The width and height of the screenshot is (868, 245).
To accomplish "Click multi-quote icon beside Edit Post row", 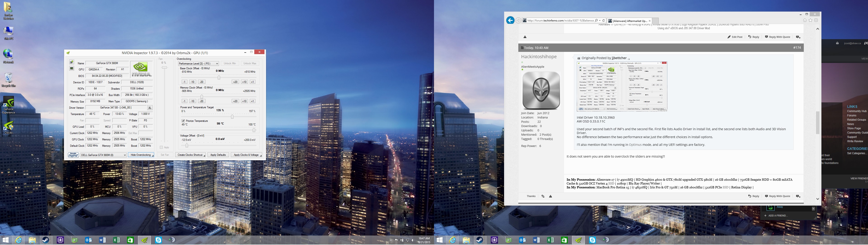I will 798,37.
